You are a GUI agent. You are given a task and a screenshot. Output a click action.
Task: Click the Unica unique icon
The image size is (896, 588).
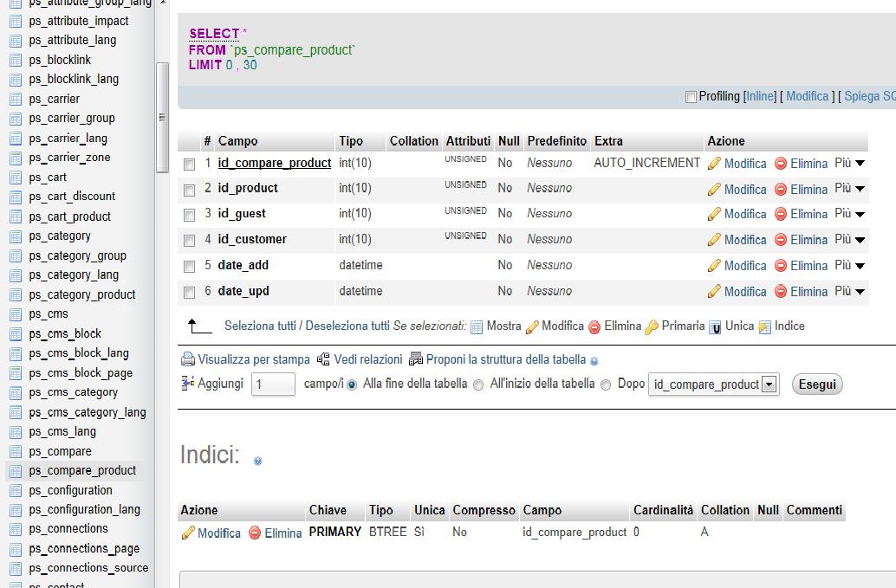715,327
